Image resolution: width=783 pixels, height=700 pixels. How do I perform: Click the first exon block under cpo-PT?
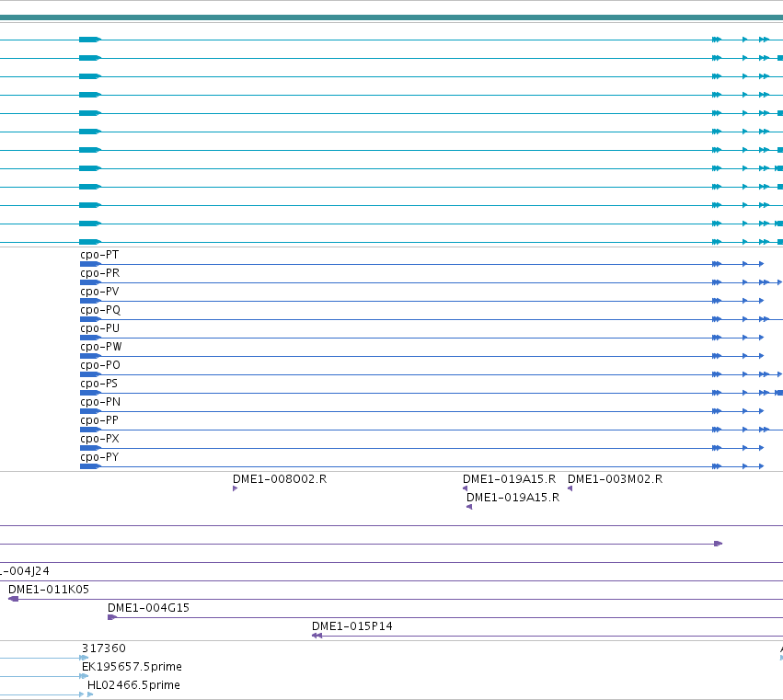(90, 264)
